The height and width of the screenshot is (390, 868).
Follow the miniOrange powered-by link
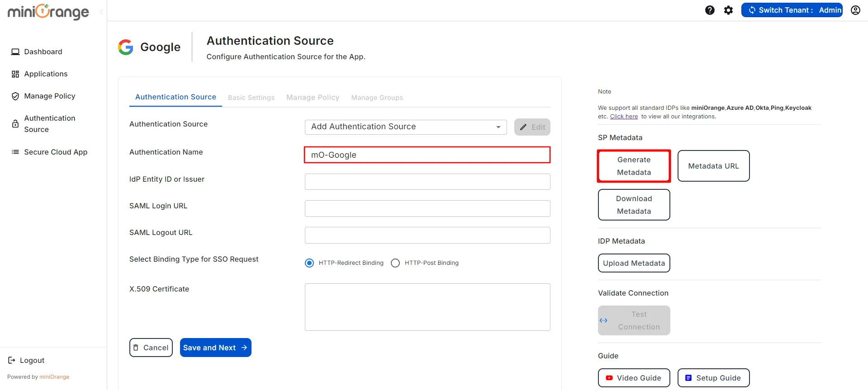pos(54,377)
